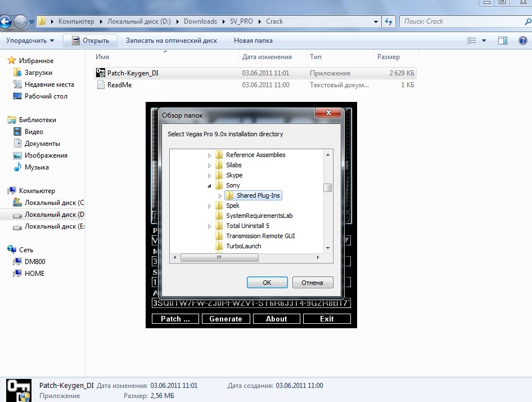Expand the Spek folder arrow
The width and height of the screenshot is (532, 402).
click(x=209, y=206)
